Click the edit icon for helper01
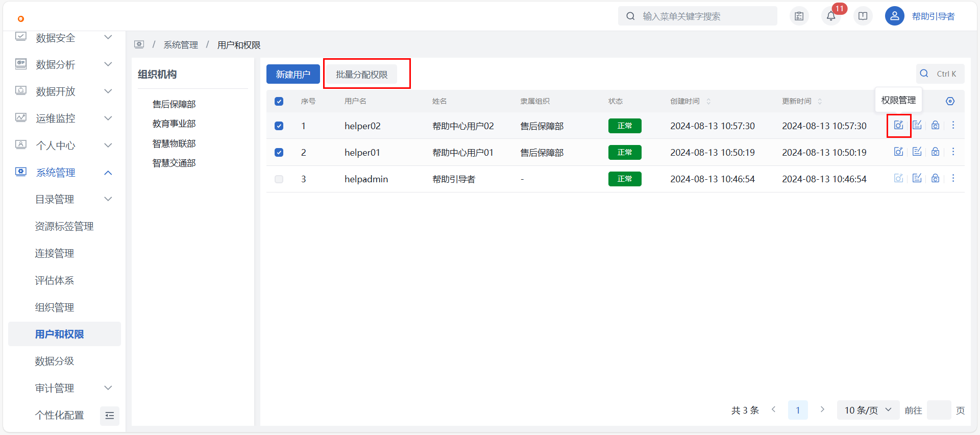Viewport: 980px width, 435px height. (917, 152)
